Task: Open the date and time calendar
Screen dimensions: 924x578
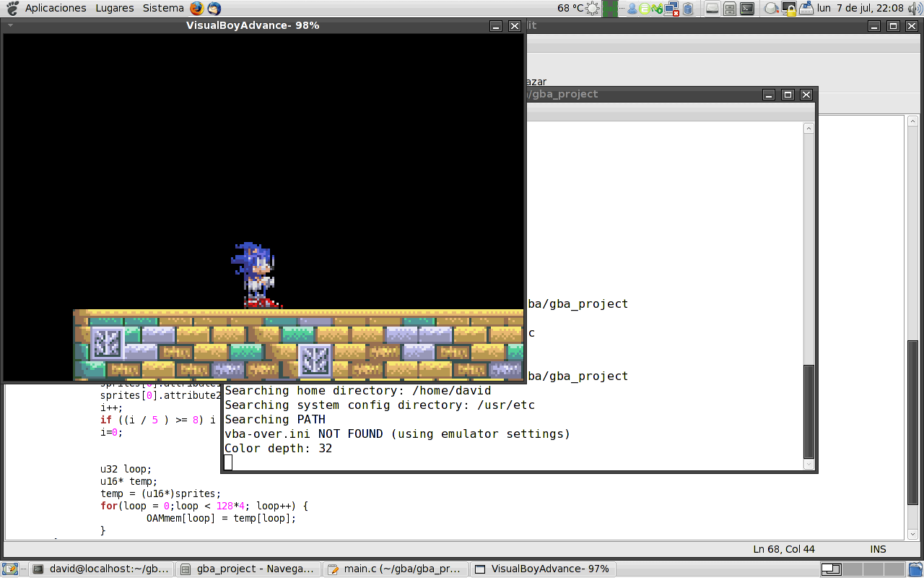Action: coord(860,9)
